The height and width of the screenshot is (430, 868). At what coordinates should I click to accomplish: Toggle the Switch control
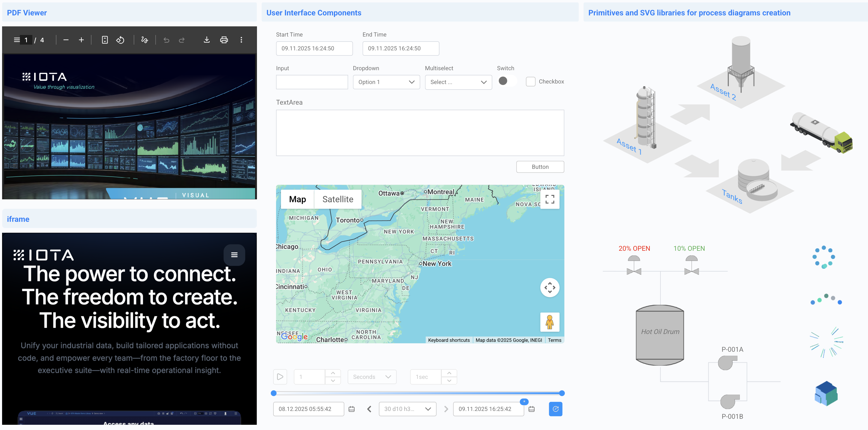click(x=506, y=81)
